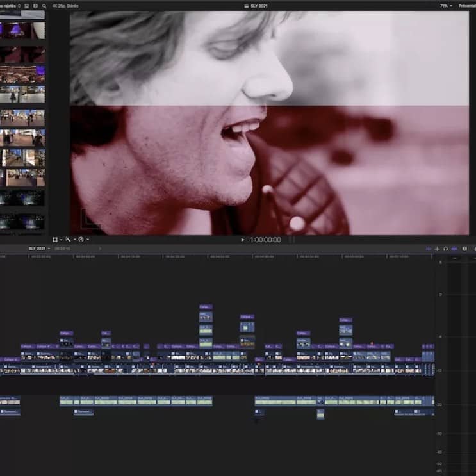Image resolution: width=476 pixels, height=476 pixels.
Task: Expand the Retime menu chevron
Action: (88, 240)
